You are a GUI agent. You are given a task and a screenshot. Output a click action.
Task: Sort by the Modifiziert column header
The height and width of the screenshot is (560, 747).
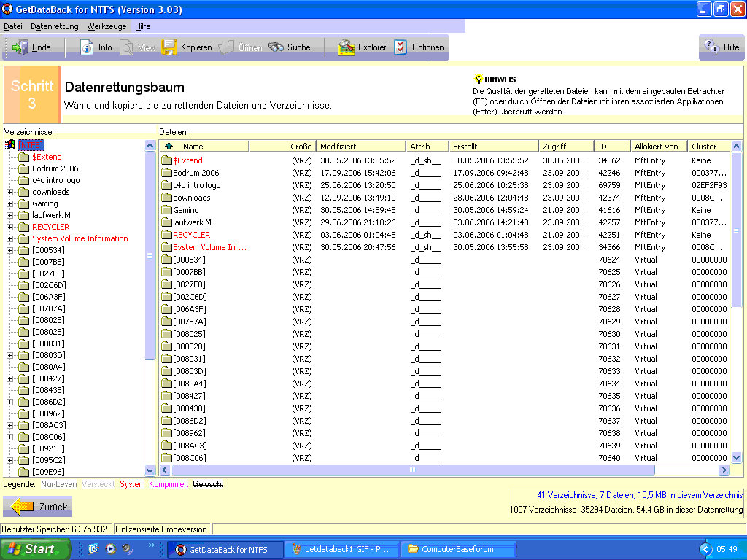(360, 146)
